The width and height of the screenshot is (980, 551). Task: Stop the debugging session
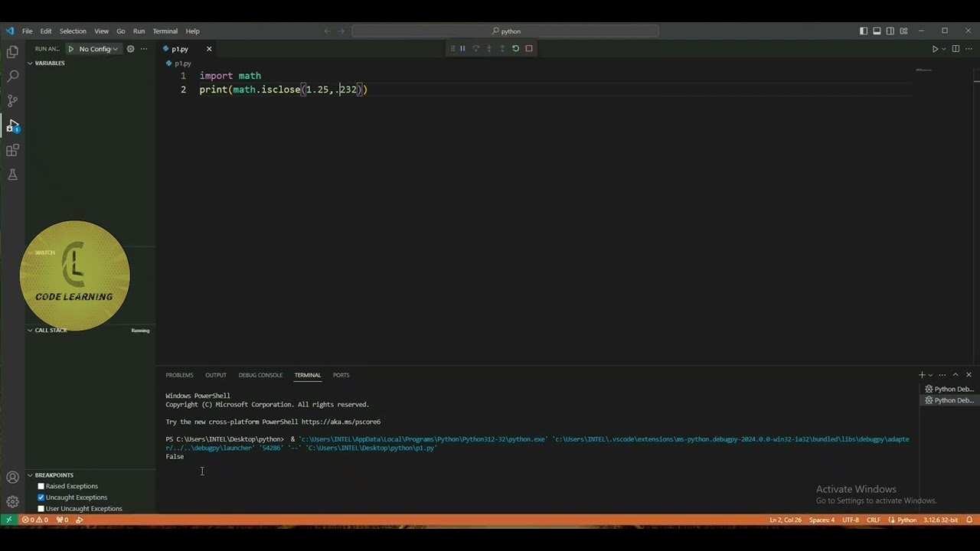(x=529, y=48)
